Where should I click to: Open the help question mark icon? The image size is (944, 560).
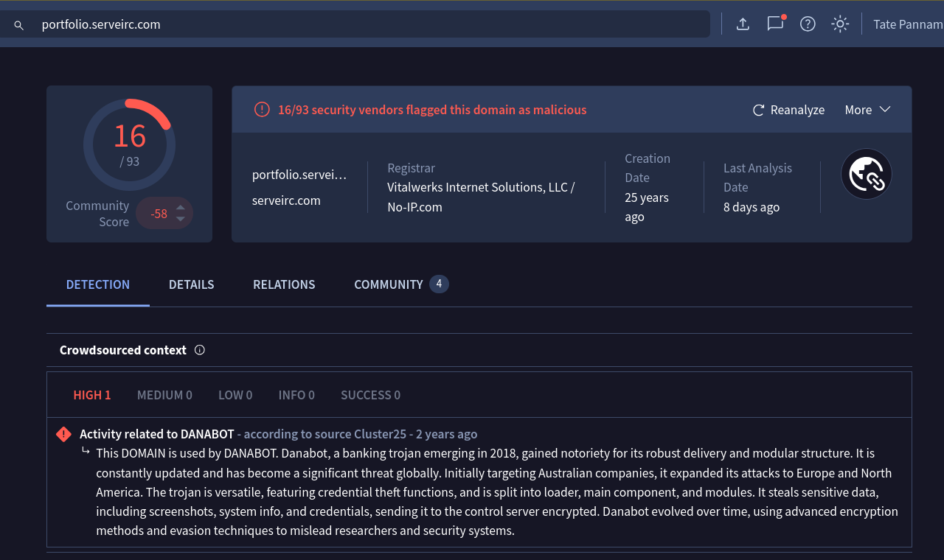(808, 24)
